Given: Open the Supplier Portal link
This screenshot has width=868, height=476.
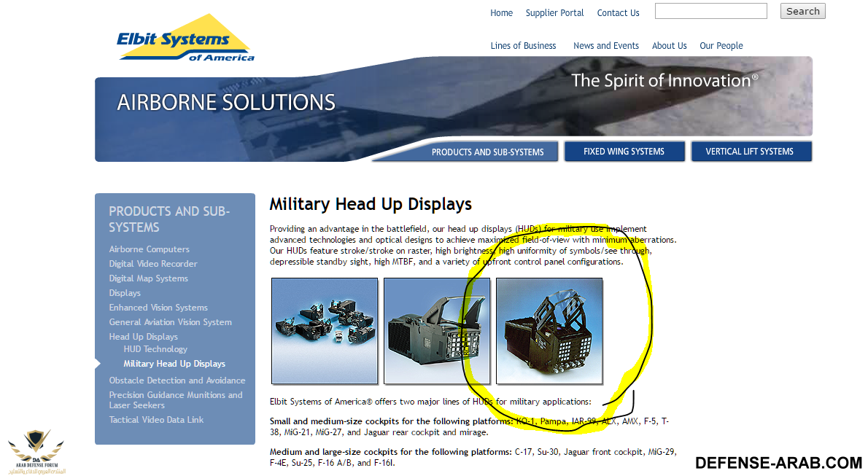Looking at the screenshot, I should tap(554, 13).
